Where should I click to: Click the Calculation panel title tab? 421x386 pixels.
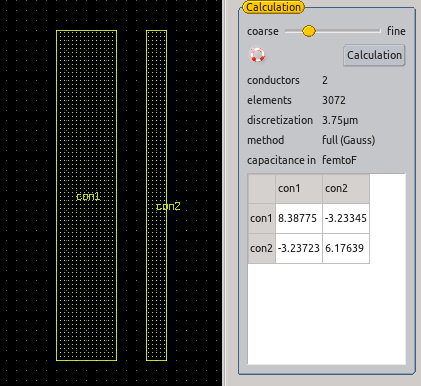(273, 7)
